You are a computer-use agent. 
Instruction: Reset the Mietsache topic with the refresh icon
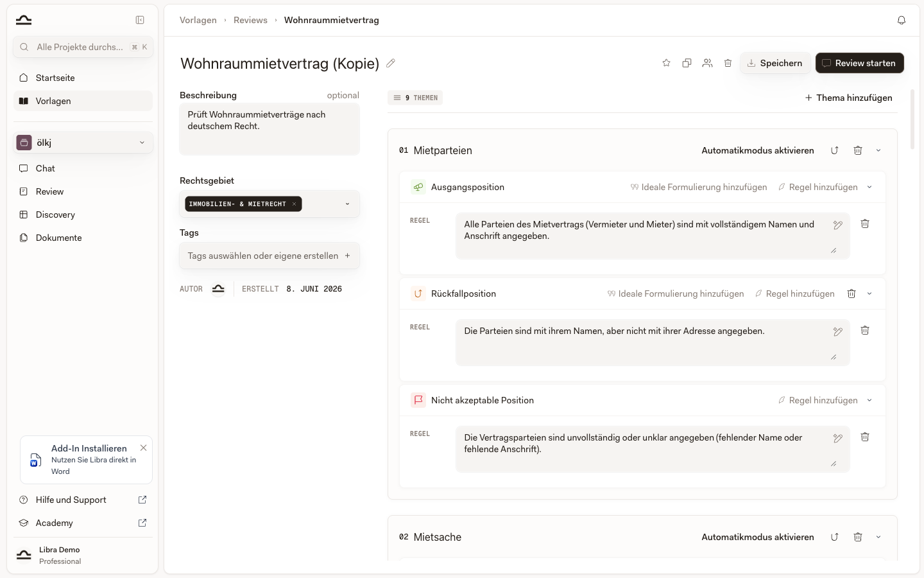835,537
